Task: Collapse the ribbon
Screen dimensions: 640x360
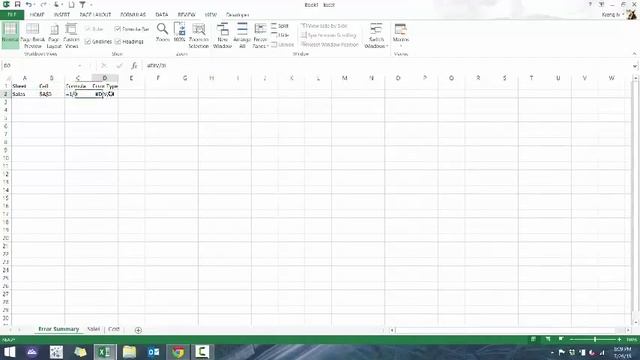Action: 634,53
